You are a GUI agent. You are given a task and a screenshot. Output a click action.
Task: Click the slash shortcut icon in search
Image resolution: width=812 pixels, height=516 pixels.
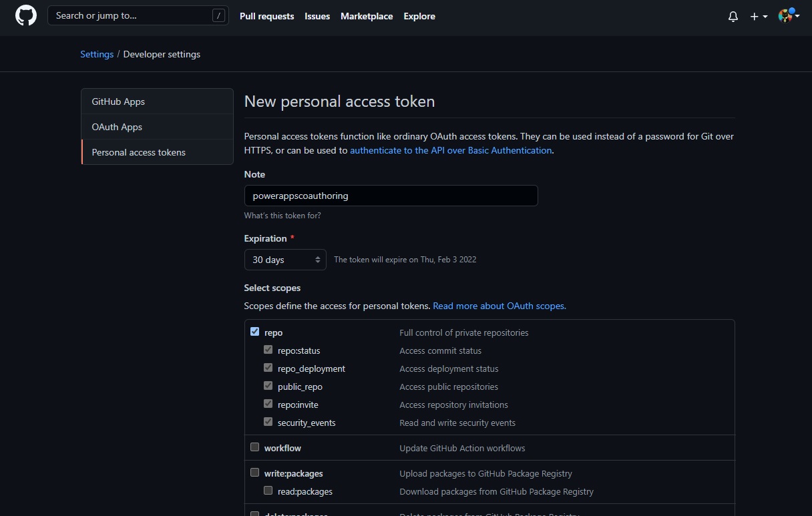tap(218, 16)
